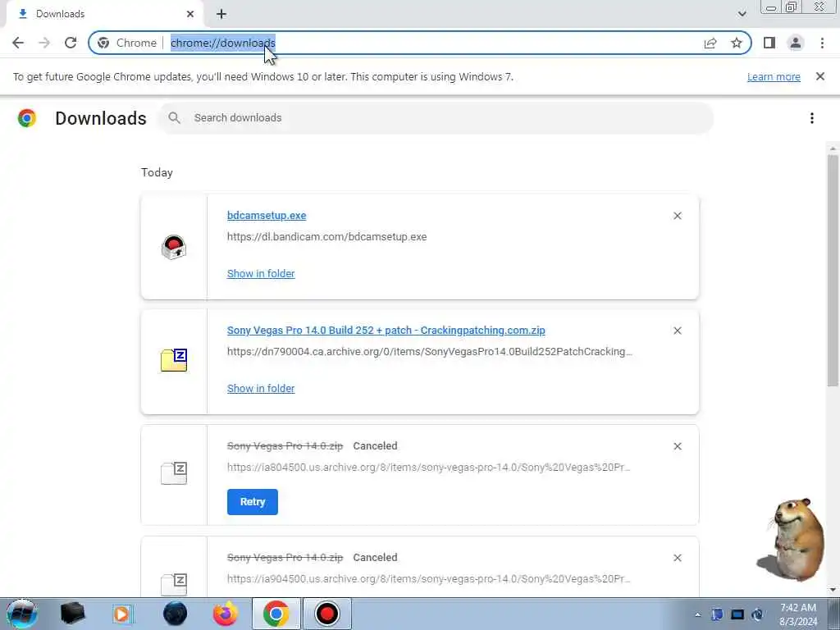Viewport: 840px width, 630px height.
Task: Remove bdcamsetup.exe from the list
Action: 678,216
